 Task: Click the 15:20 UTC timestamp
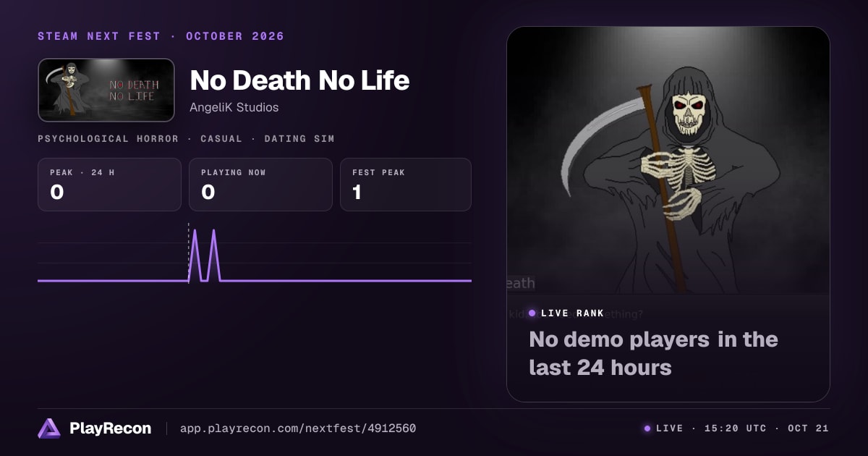735,428
